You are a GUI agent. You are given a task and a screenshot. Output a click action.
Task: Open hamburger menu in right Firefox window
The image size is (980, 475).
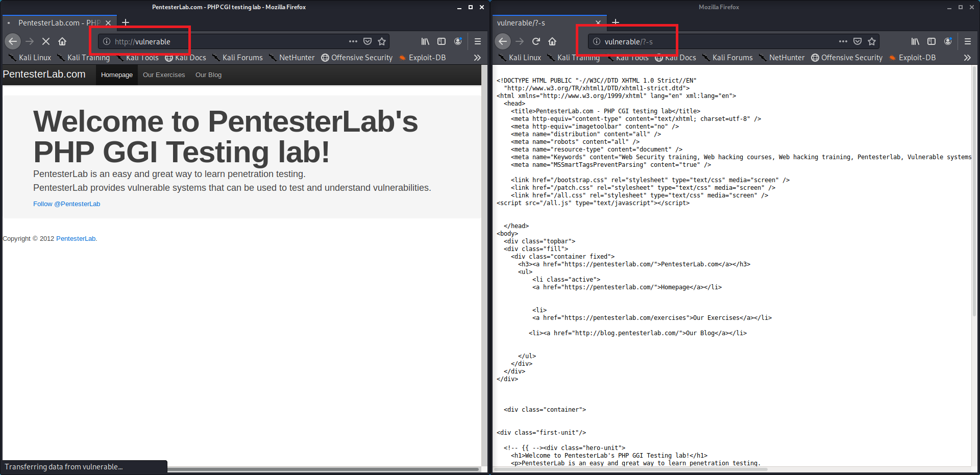[968, 41]
